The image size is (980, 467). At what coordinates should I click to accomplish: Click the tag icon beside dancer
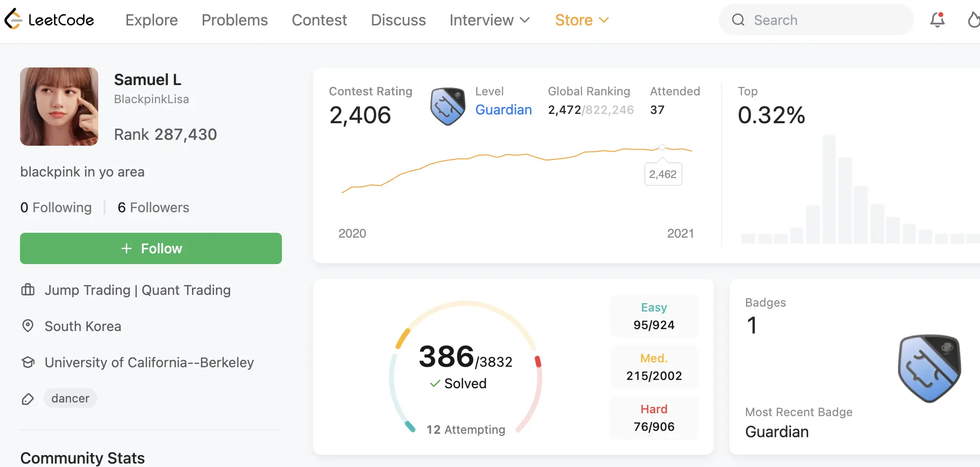28,399
